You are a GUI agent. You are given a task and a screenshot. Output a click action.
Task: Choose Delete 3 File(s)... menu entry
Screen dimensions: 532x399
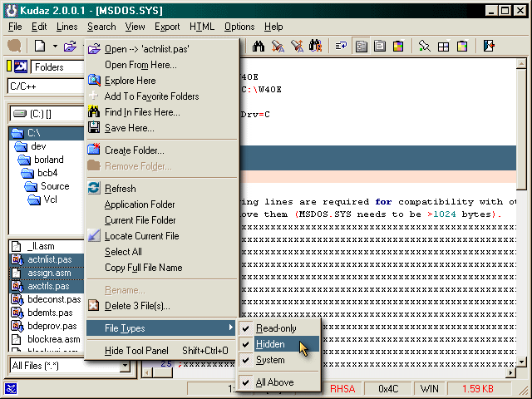pos(161,306)
